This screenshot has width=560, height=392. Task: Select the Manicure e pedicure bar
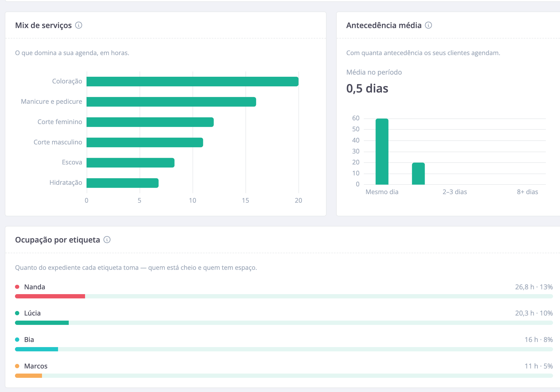[171, 102]
